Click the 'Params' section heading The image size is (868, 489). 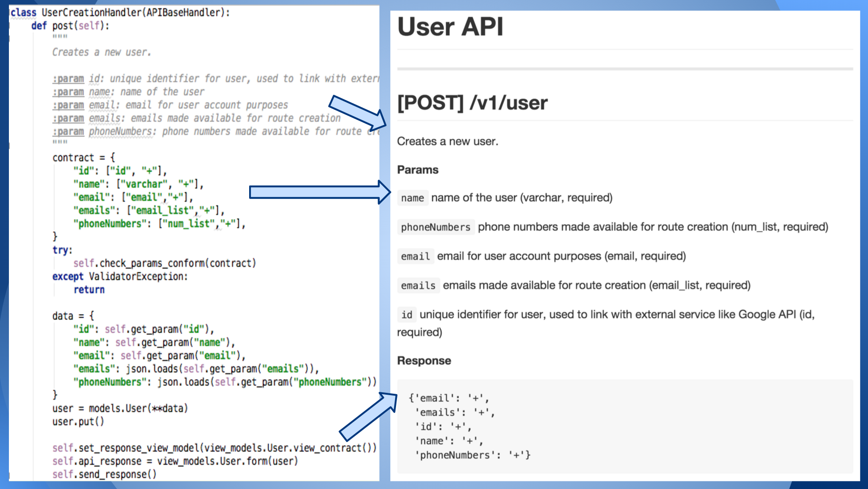click(418, 170)
